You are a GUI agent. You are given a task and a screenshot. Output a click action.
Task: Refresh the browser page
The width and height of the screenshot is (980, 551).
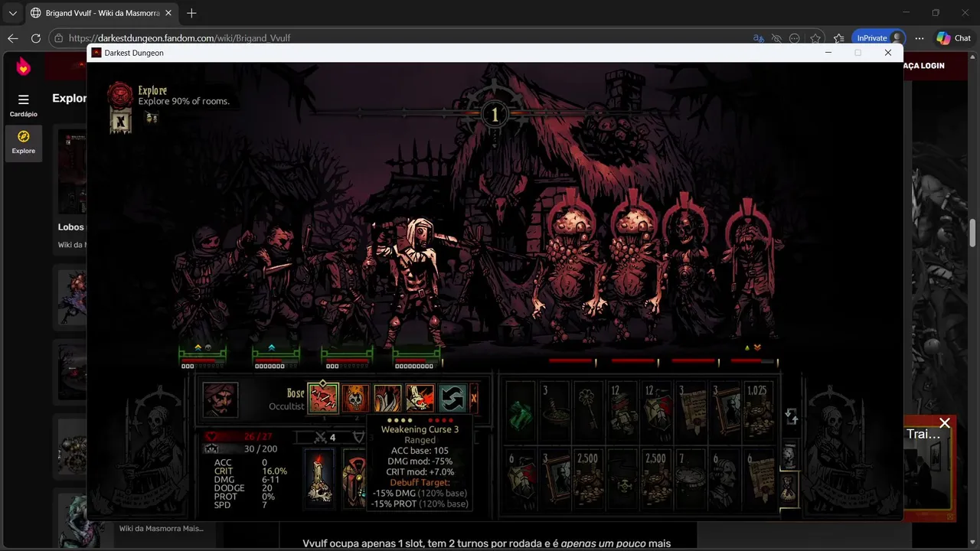pyautogui.click(x=36, y=38)
